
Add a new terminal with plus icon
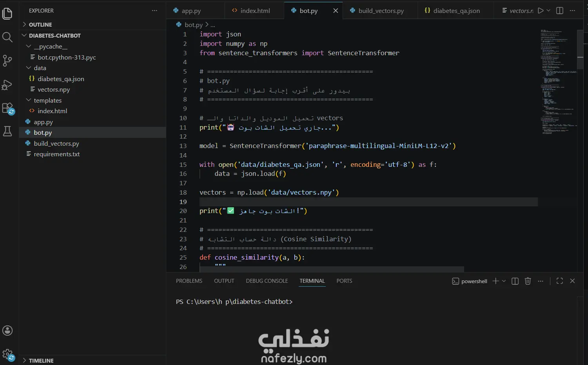pyautogui.click(x=495, y=281)
